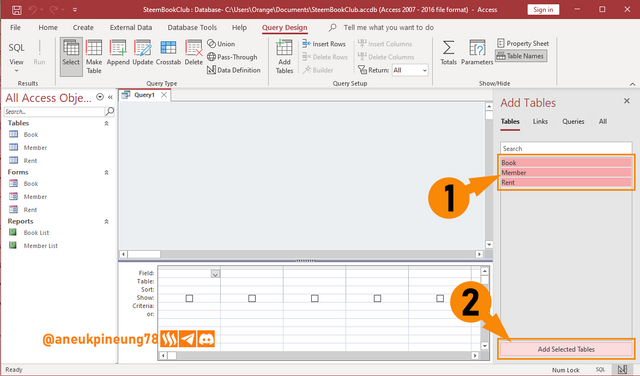Open Add Tables from the ribbon
Viewport: 640px width, 376px height.
pos(284,57)
